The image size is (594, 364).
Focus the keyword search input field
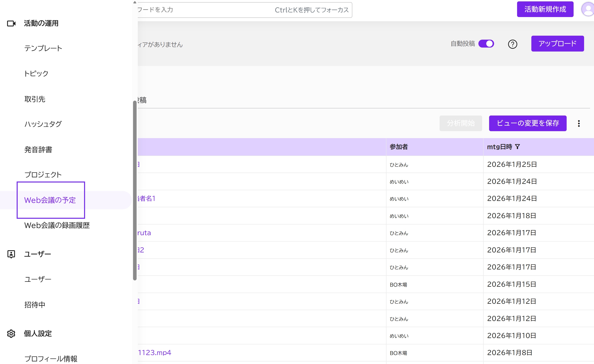[x=245, y=10]
